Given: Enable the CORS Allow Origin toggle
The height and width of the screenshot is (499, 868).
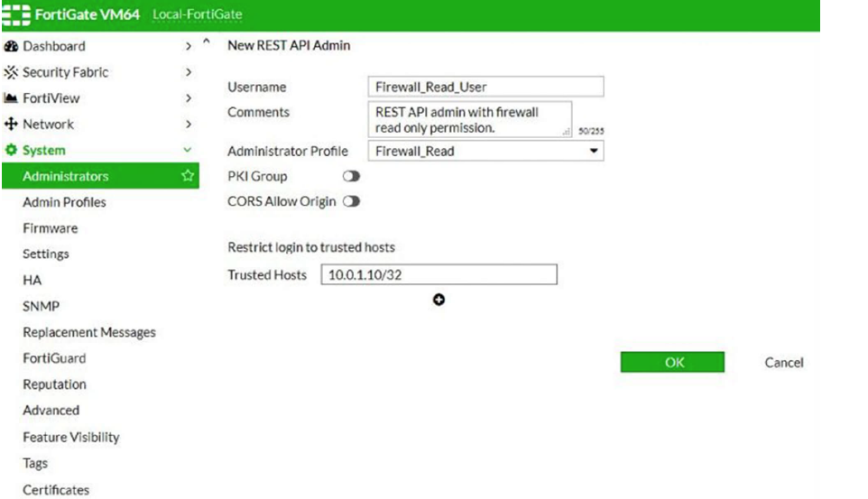Looking at the screenshot, I should 351,201.
